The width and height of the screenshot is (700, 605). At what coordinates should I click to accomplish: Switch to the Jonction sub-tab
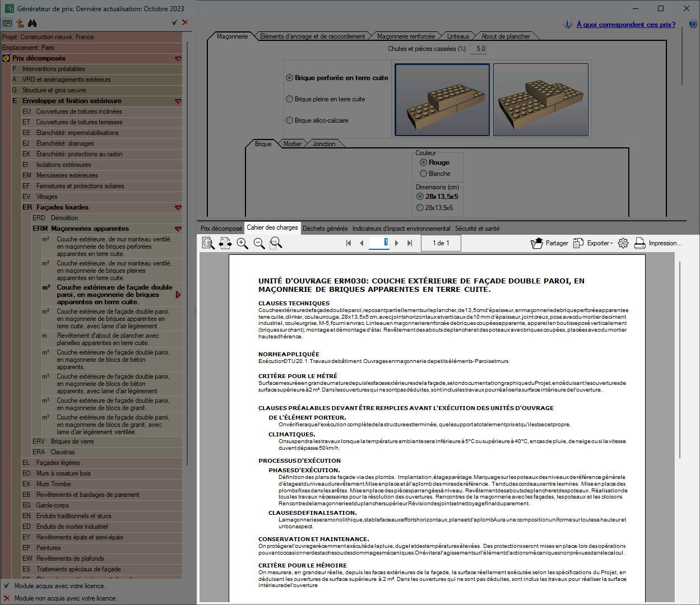(324, 144)
